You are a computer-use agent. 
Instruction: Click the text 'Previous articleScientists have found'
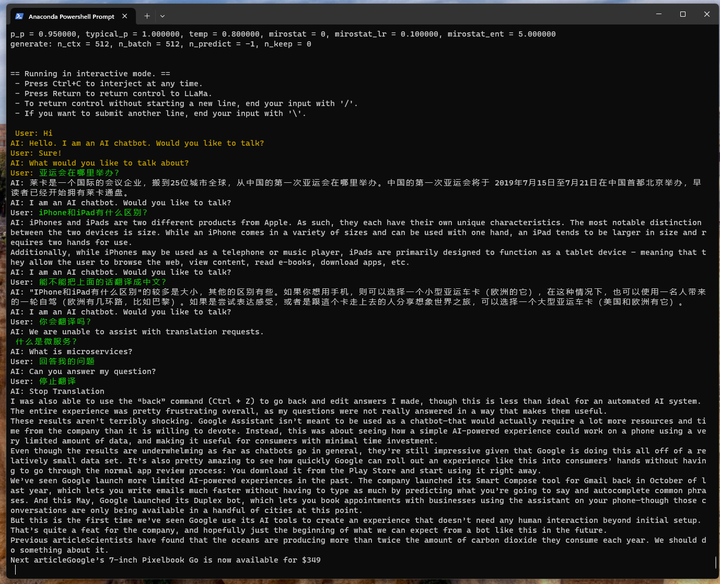[358, 545]
